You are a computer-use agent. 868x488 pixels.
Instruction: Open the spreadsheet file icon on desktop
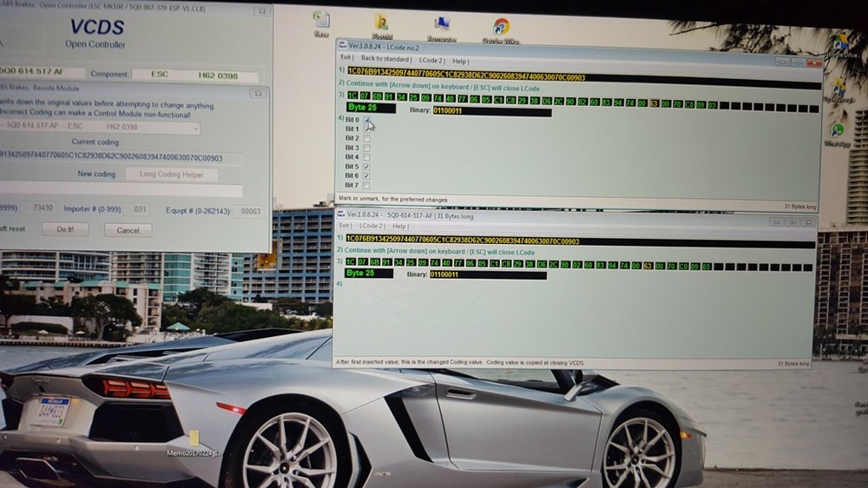click(321, 20)
